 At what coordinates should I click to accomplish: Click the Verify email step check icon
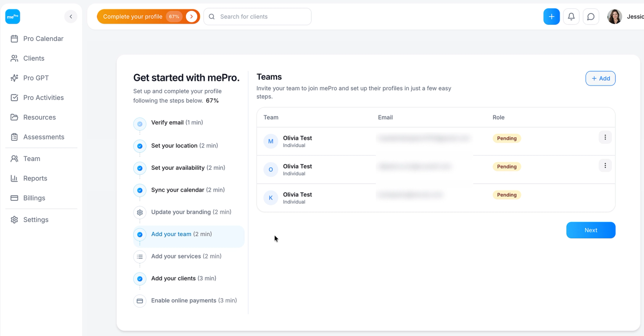140,124
